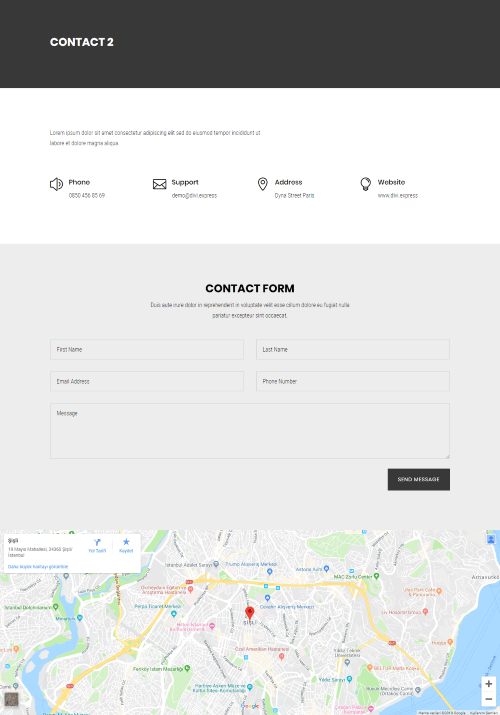Open the larger map view link

click(38, 567)
